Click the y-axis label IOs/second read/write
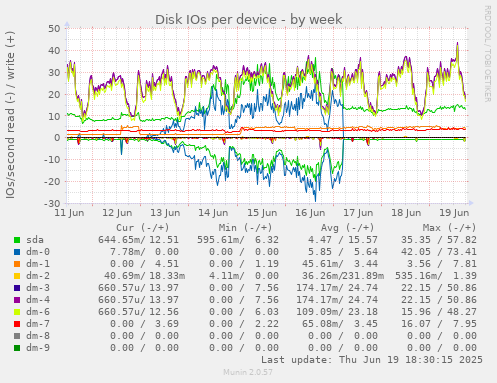Image resolution: width=497 pixels, height=383 pixels. (10, 115)
